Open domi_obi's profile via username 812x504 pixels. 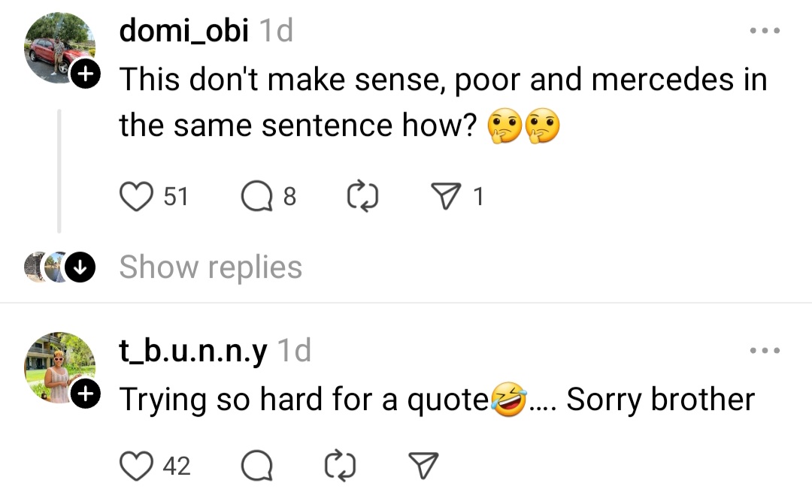point(184,32)
